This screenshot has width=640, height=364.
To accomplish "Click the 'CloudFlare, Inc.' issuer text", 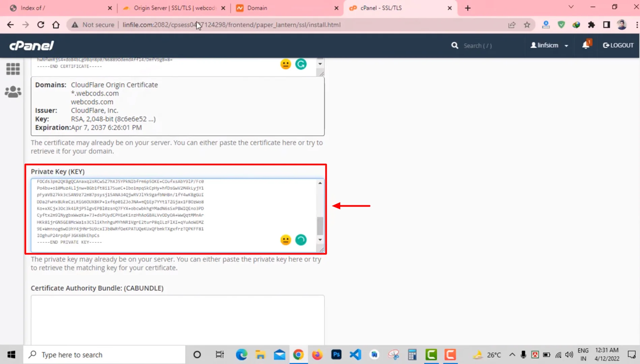I will (94, 110).
